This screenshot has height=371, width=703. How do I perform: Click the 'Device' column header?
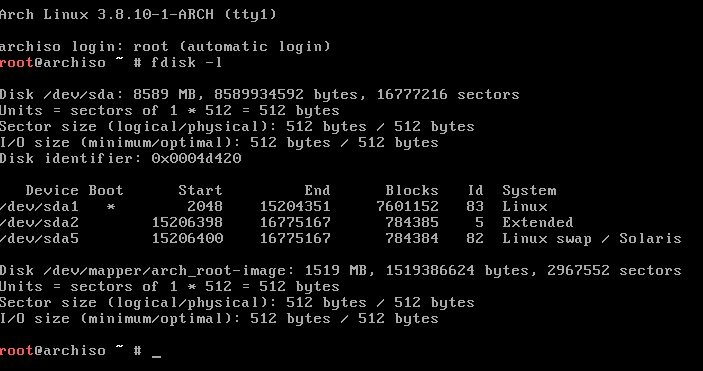click(52, 191)
